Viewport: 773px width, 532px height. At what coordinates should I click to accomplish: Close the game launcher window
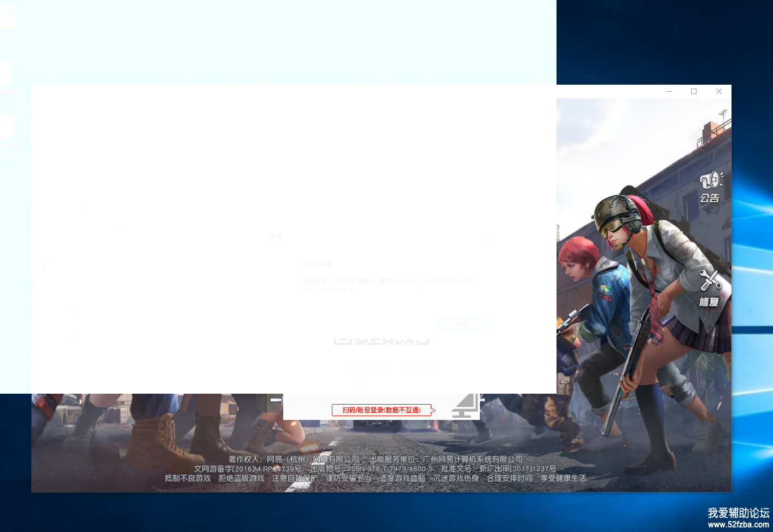[719, 91]
